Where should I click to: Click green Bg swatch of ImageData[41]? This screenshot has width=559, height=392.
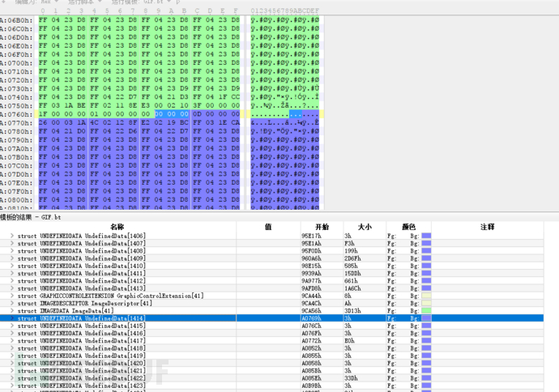point(426,311)
